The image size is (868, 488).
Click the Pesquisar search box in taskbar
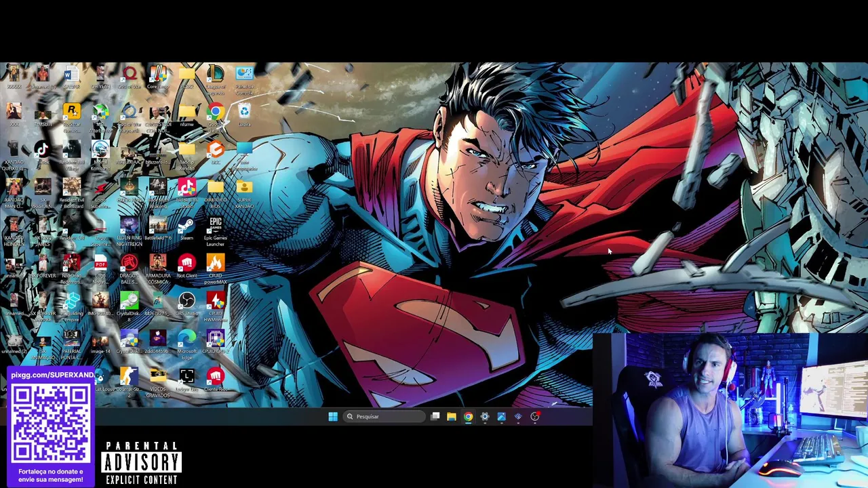coord(383,417)
